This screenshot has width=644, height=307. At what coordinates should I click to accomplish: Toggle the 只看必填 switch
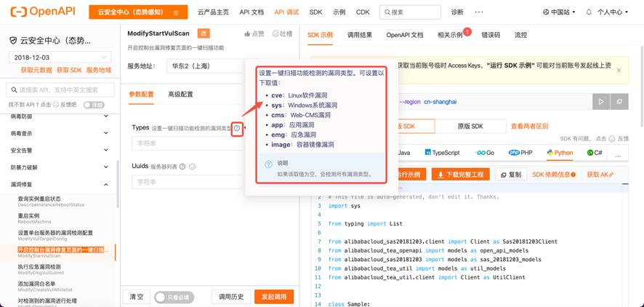[x=174, y=297]
